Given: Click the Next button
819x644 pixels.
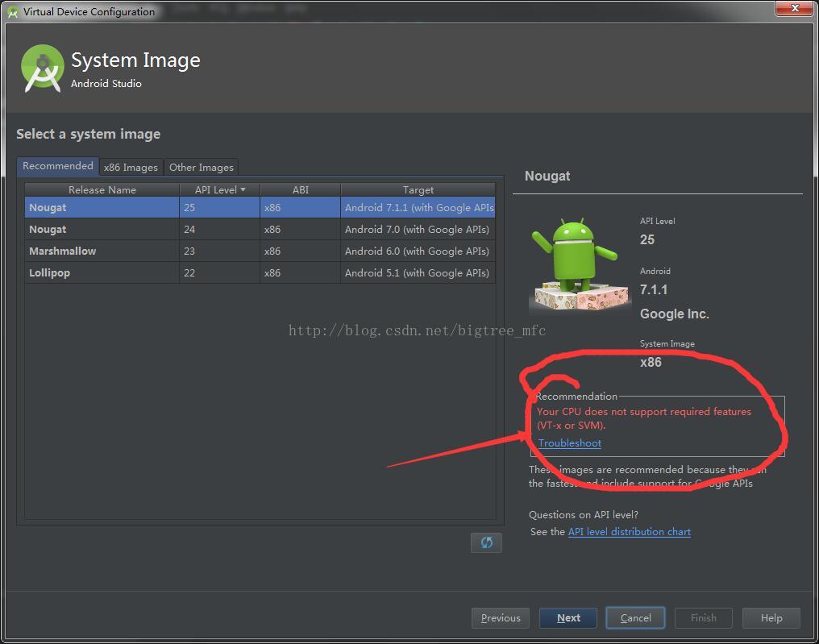Looking at the screenshot, I should [568, 618].
